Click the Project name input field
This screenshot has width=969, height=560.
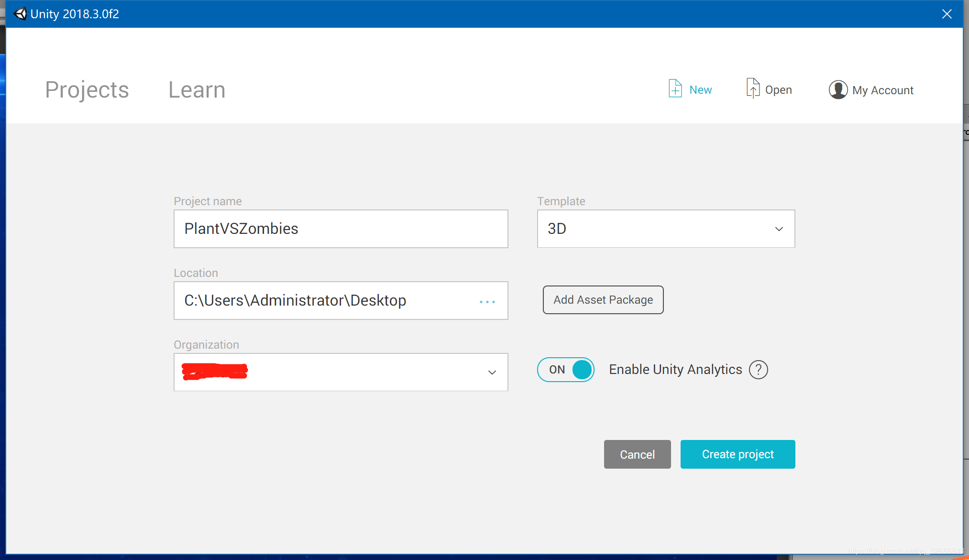point(341,229)
